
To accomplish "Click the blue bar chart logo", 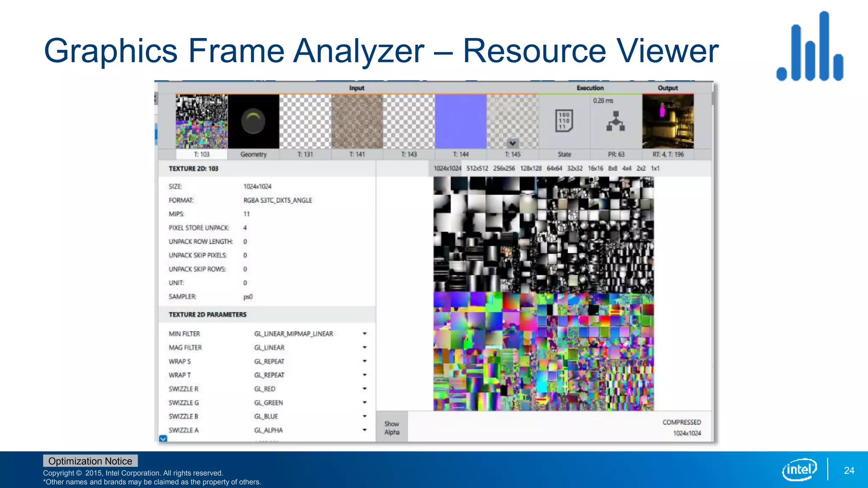I will tap(810, 46).
